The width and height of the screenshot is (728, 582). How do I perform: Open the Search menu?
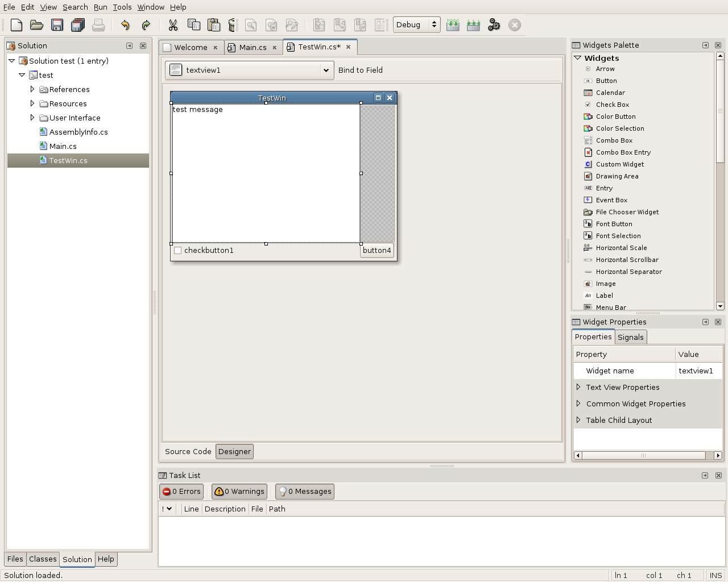(x=75, y=7)
